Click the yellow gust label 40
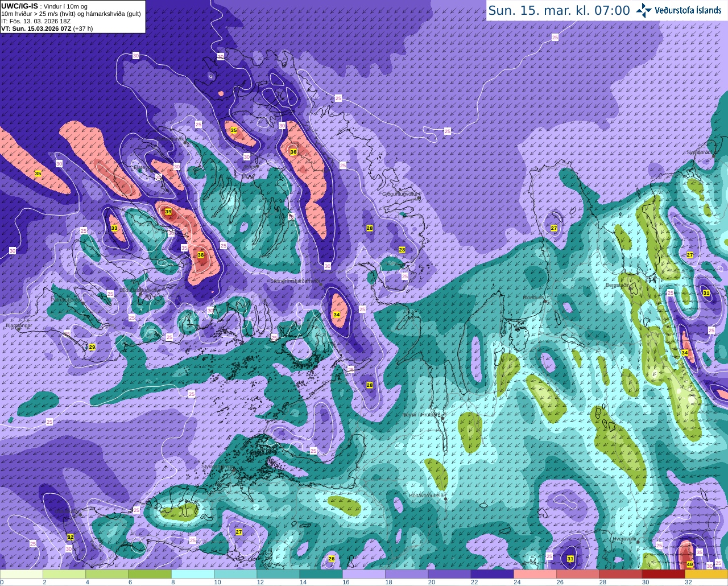Viewport: 728px width, 586px height. (x=690, y=564)
